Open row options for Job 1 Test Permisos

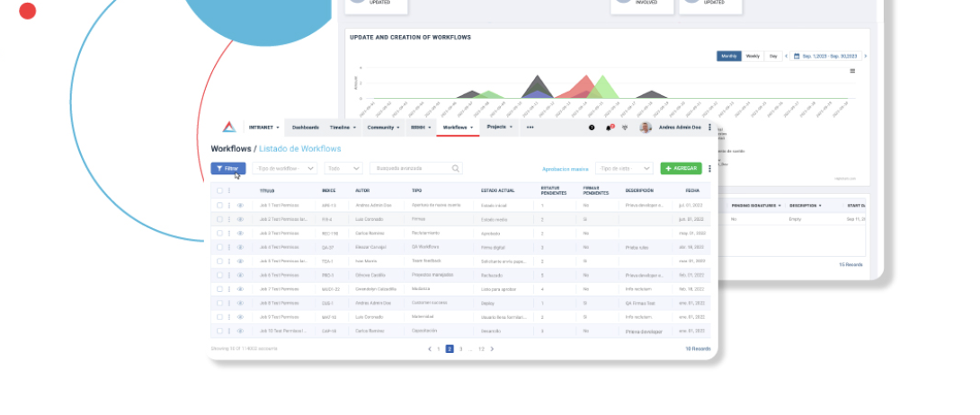pyautogui.click(x=229, y=206)
